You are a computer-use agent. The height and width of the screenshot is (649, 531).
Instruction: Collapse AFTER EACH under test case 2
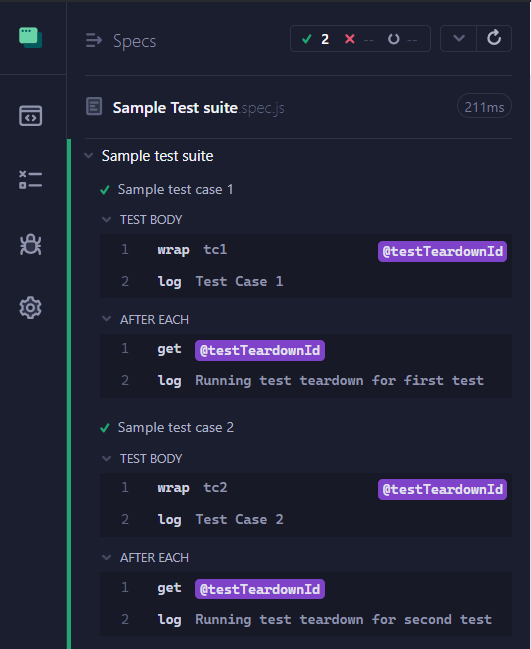click(x=106, y=558)
